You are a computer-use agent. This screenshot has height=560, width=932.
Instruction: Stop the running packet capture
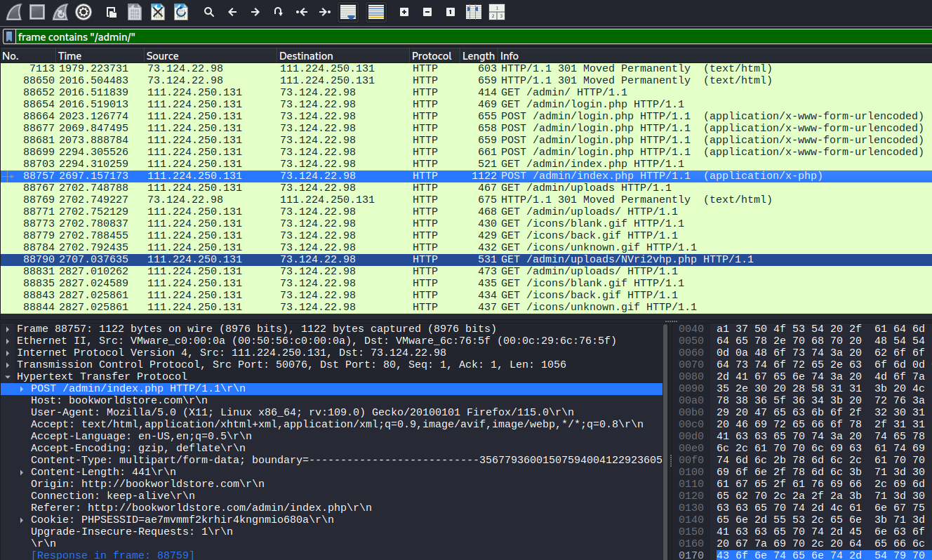coord(37,11)
